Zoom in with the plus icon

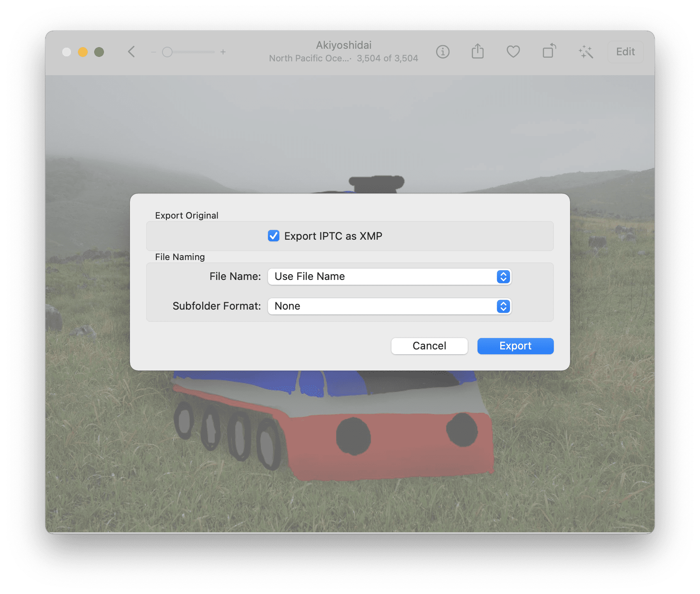point(223,52)
